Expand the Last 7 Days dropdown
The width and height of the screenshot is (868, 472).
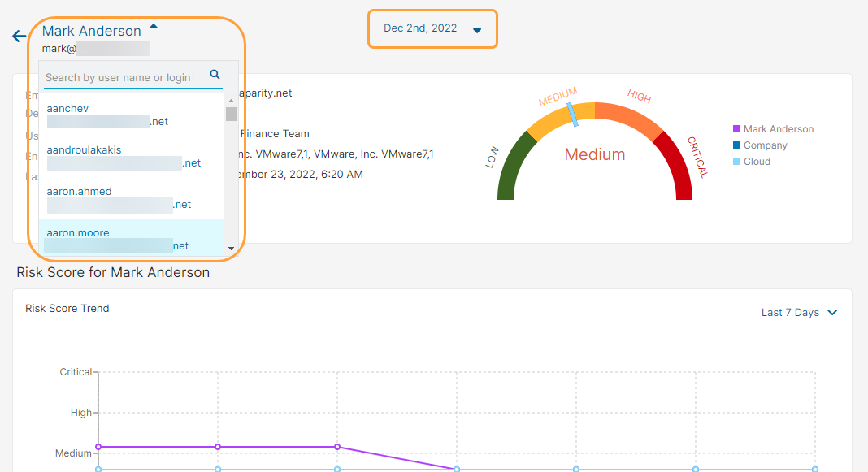[799, 312]
